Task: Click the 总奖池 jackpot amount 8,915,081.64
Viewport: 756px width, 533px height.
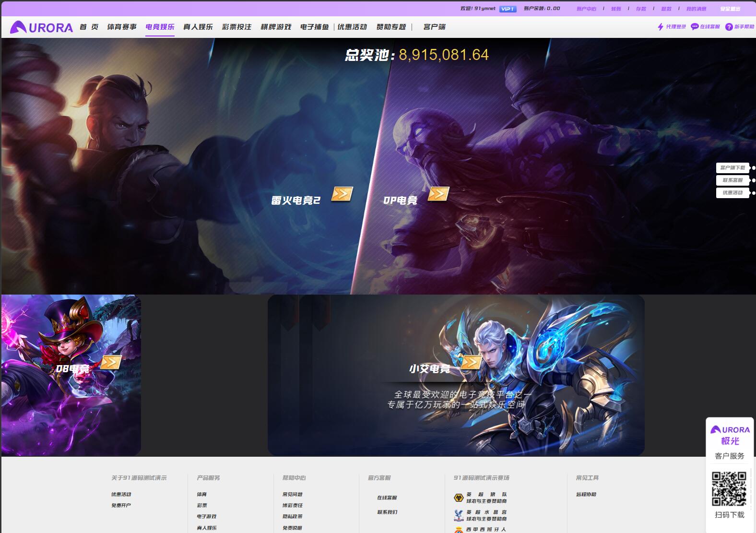Action: (444, 55)
